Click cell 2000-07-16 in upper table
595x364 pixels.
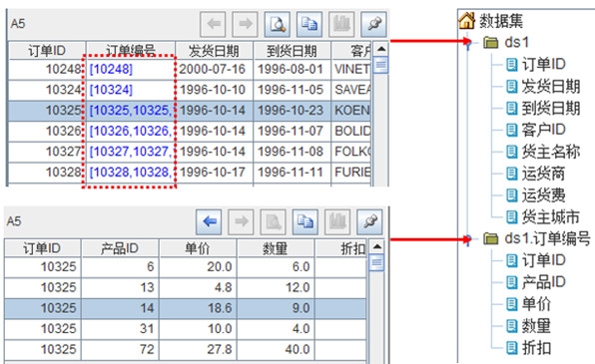[214, 70]
